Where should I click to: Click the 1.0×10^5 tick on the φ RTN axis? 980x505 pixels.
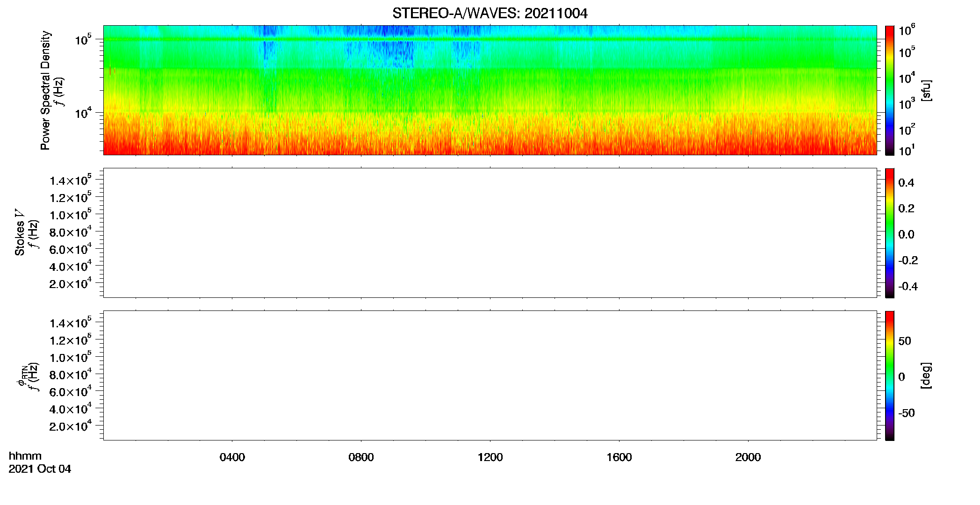click(x=70, y=357)
